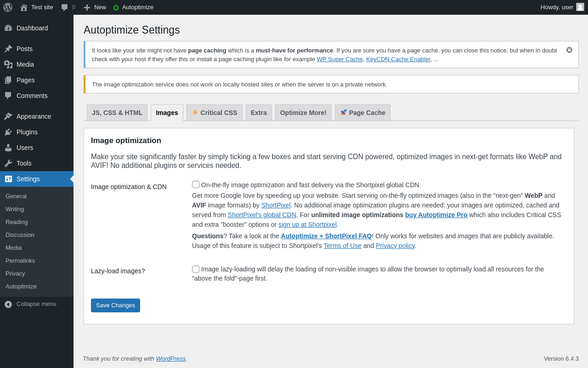Dismiss the page caching notice
This screenshot has height=368, width=588.
pyautogui.click(x=569, y=50)
